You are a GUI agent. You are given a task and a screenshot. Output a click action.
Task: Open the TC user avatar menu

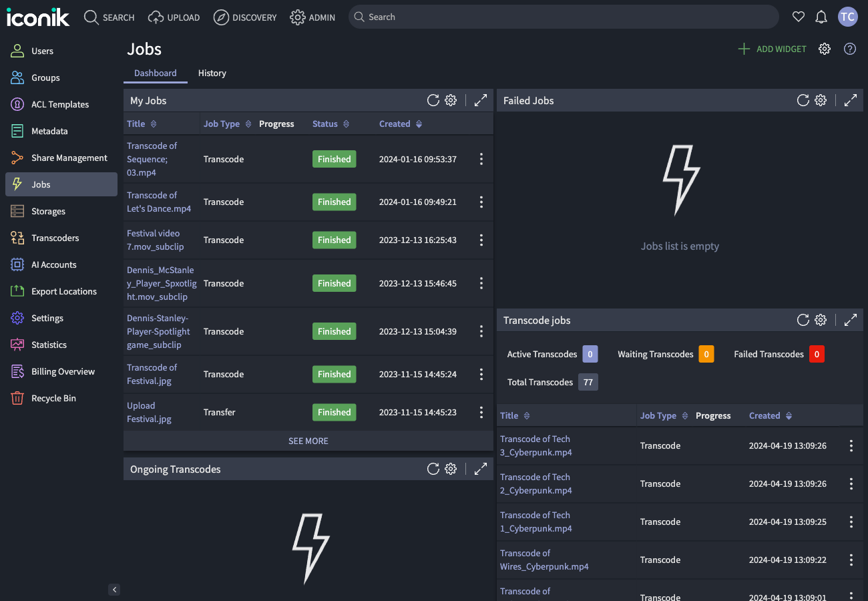(x=847, y=17)
